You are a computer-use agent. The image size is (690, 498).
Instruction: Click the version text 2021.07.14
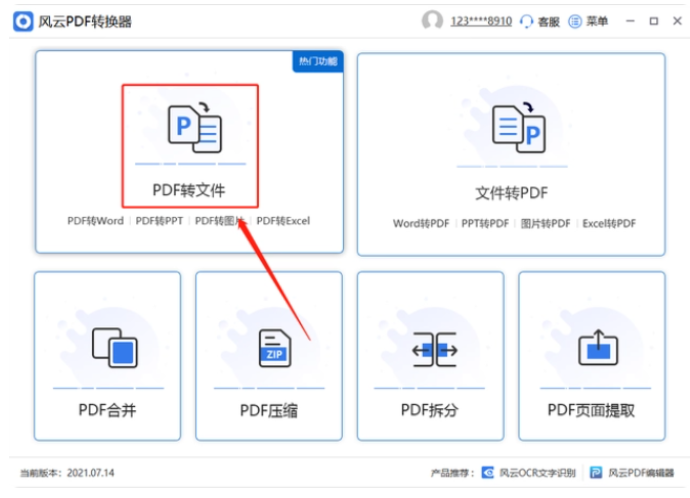90,472
